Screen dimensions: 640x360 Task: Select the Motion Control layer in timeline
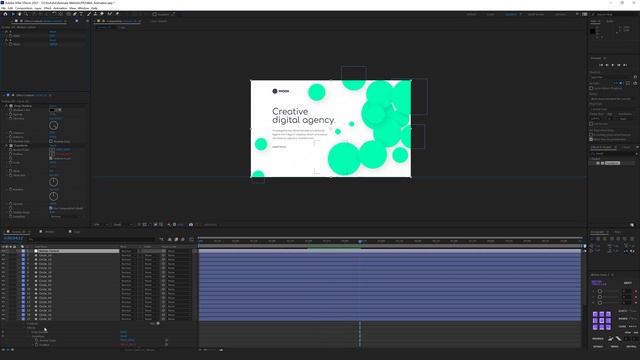78,251
